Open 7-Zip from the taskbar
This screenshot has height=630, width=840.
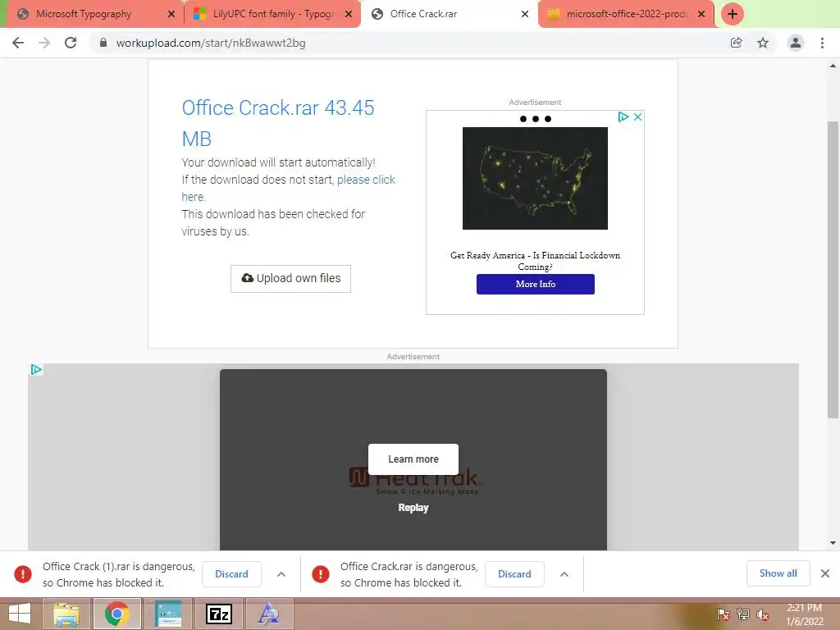[x=219, y=614]
